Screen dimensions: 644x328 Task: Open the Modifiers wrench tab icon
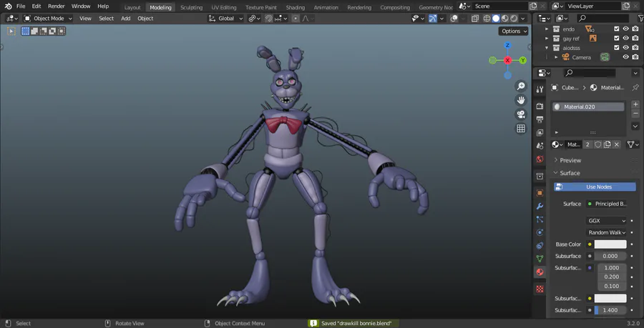point(540,207)
